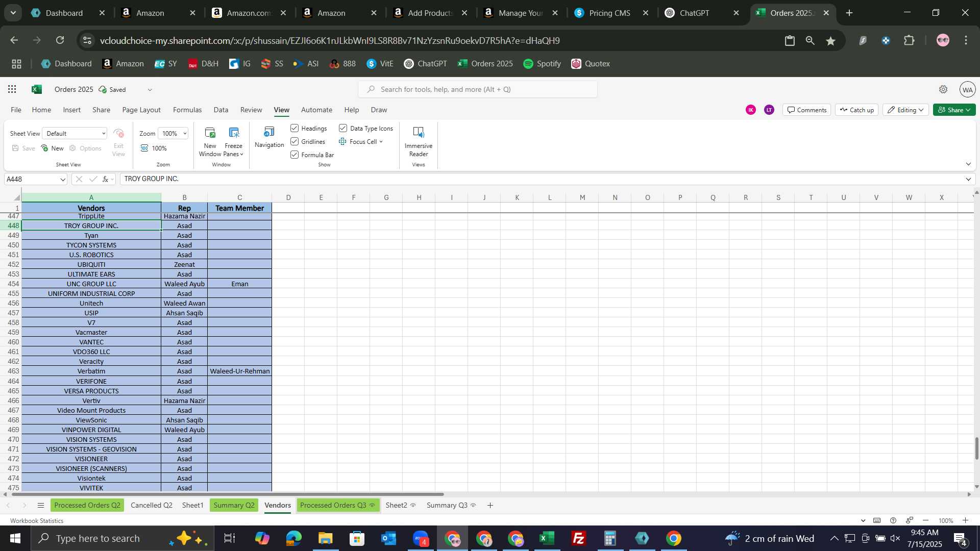This screenshot has height=551, width=980.
Task: Expand the Name Box dropdown arrow
Action: 63,179
